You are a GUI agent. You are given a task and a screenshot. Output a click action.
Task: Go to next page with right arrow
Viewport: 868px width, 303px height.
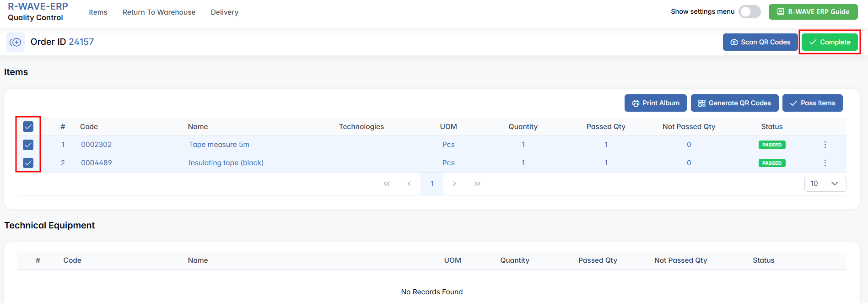tap(454, 184)
